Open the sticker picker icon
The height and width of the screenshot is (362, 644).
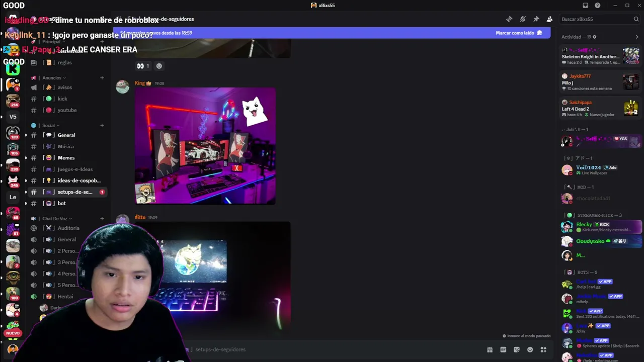517,349
